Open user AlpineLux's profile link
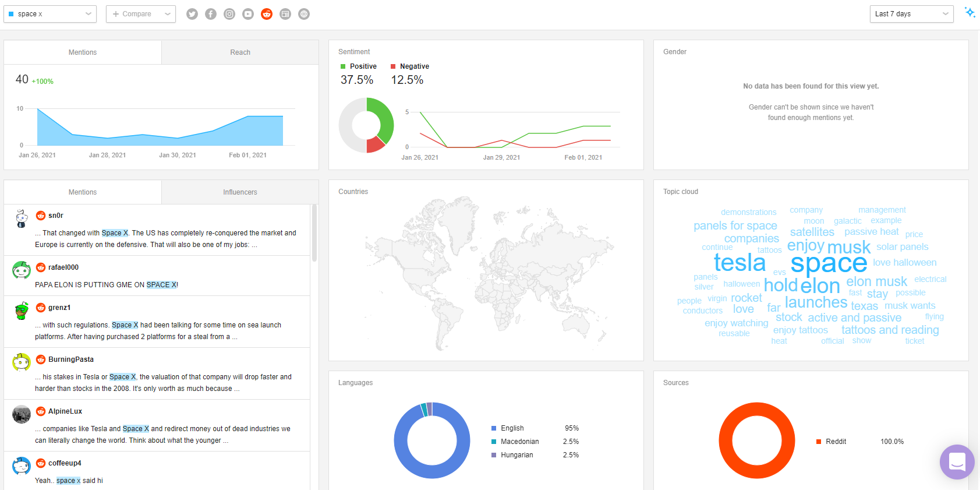This screenshot has height=490, width=980. [x=65, y=411]
